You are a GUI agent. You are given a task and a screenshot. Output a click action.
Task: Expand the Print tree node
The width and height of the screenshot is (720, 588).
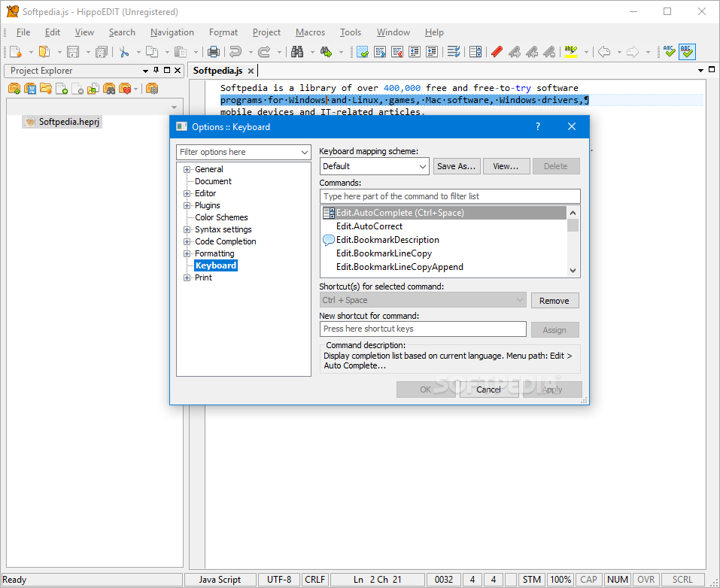187,277
